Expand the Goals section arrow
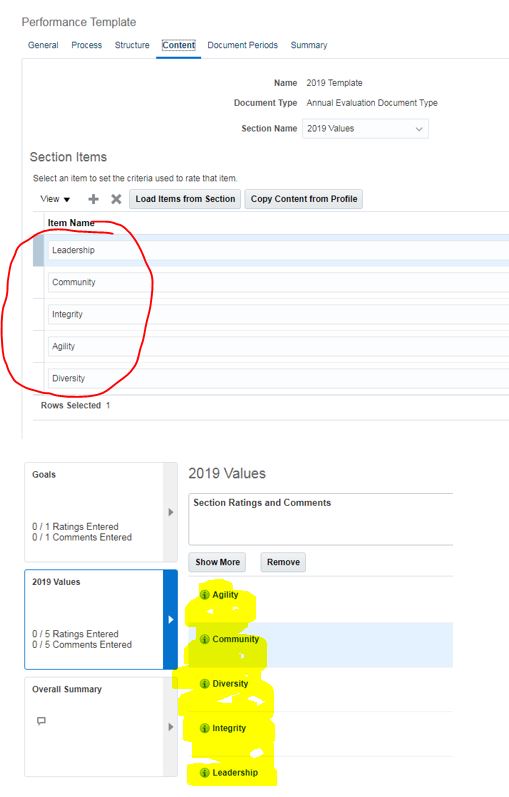Viewport: 509px width, 797px height. point(171,512)
